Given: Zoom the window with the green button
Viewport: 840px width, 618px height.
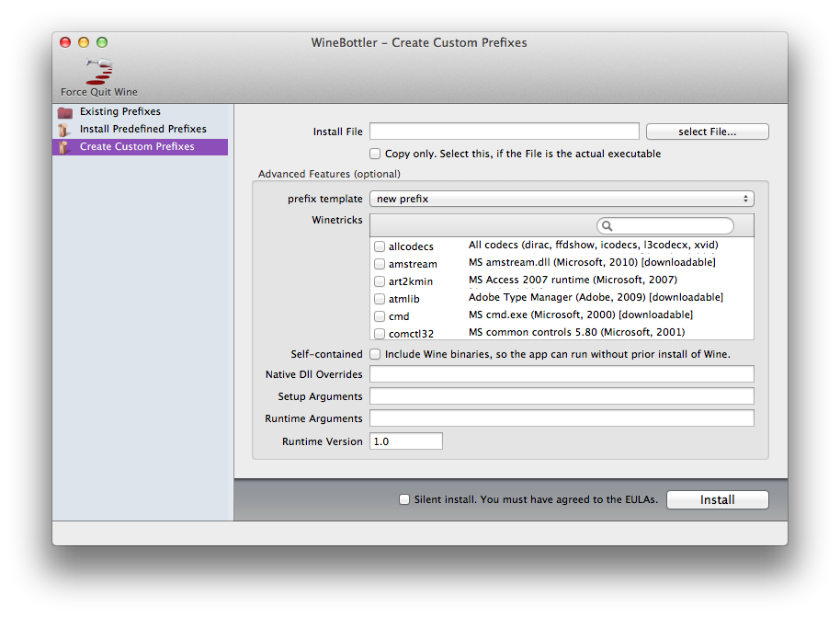Looking at the screenshot, I should tap(102, 42).
